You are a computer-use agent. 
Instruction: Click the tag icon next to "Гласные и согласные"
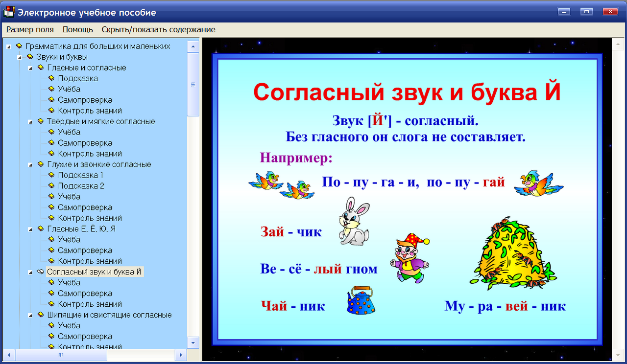(x=42, y=68)
